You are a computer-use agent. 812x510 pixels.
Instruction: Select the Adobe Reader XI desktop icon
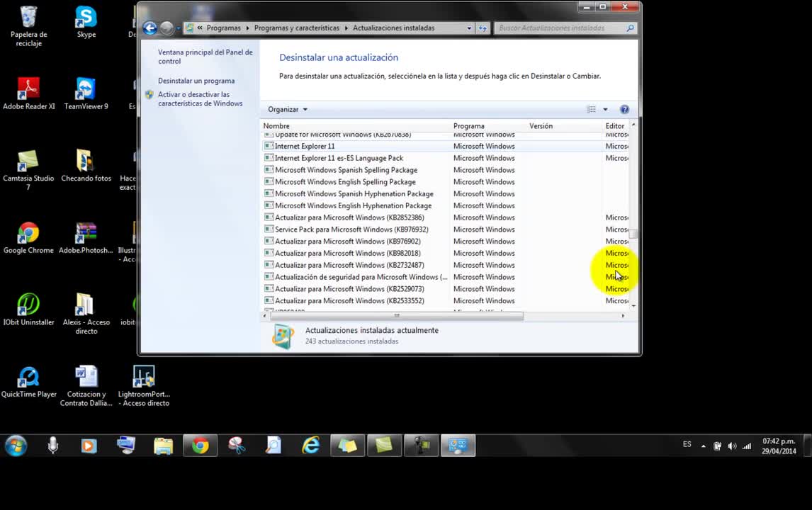[x=28, y=93]
